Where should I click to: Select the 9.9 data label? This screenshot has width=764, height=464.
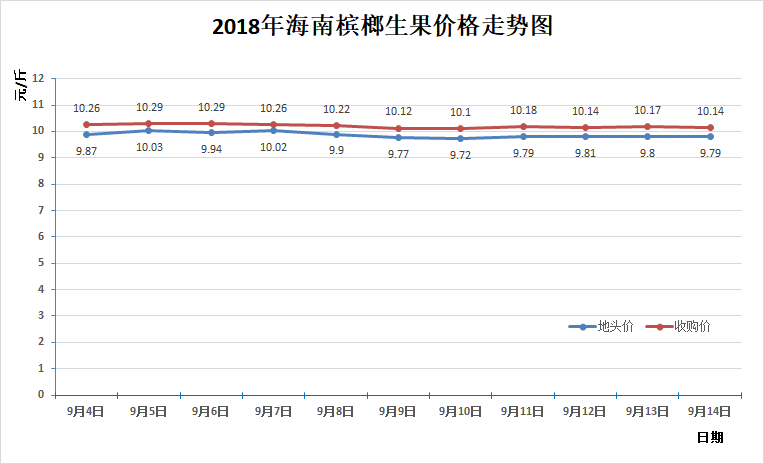click(336, 151)
